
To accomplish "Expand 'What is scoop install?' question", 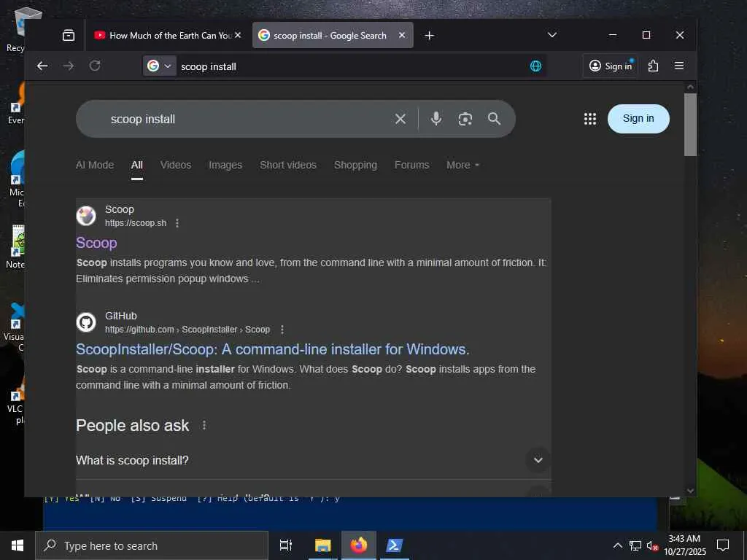I will tap(313, 460).
